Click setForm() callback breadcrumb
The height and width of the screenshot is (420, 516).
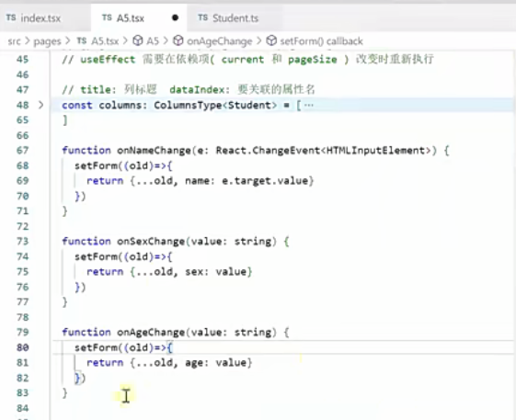point(322,41)
